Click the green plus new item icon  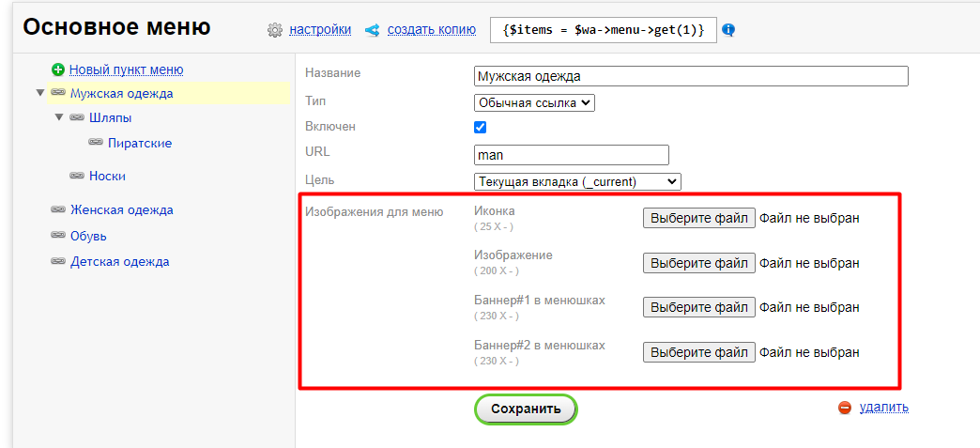[x=58, y=70]
